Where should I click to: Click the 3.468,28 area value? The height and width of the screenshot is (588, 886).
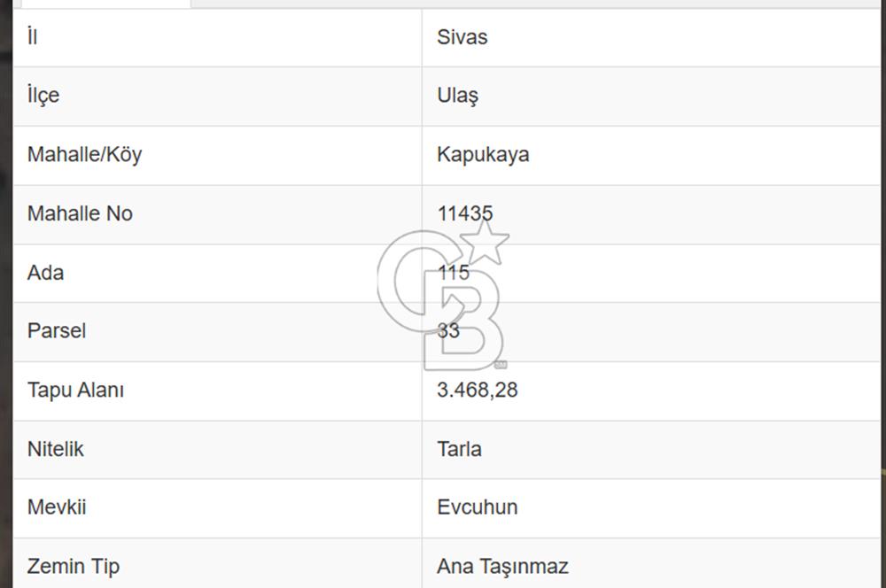click(x=477, y=390)
